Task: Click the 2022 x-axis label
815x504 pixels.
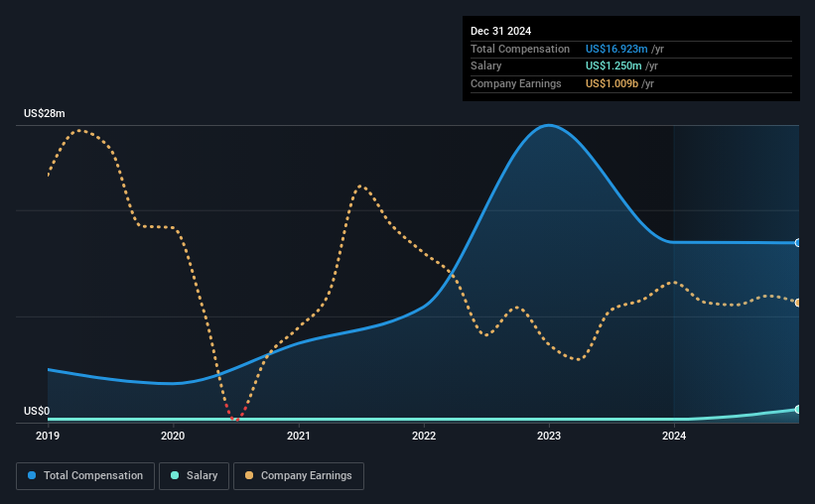Action: tap(424, 436)
